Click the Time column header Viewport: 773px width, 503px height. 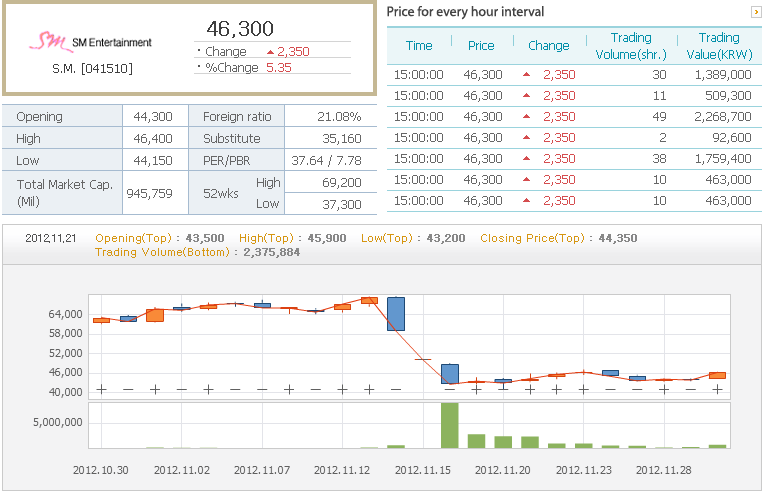[x=419, y=45]
